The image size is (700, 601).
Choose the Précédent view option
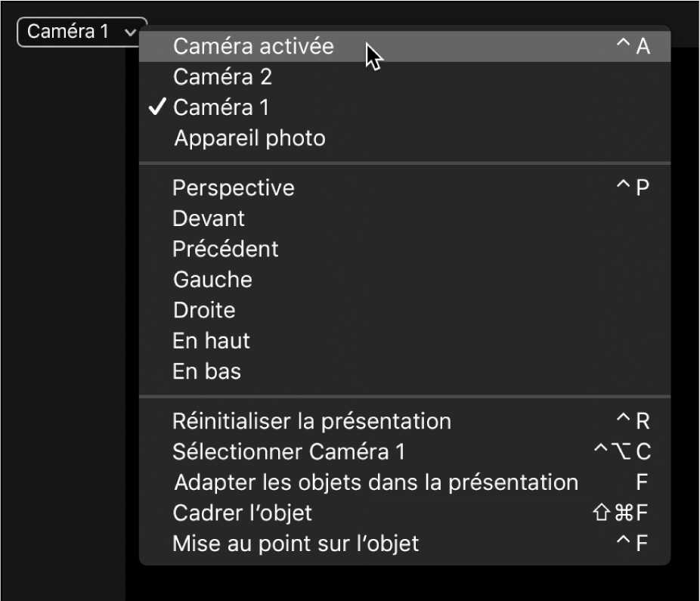pos(227,249)
